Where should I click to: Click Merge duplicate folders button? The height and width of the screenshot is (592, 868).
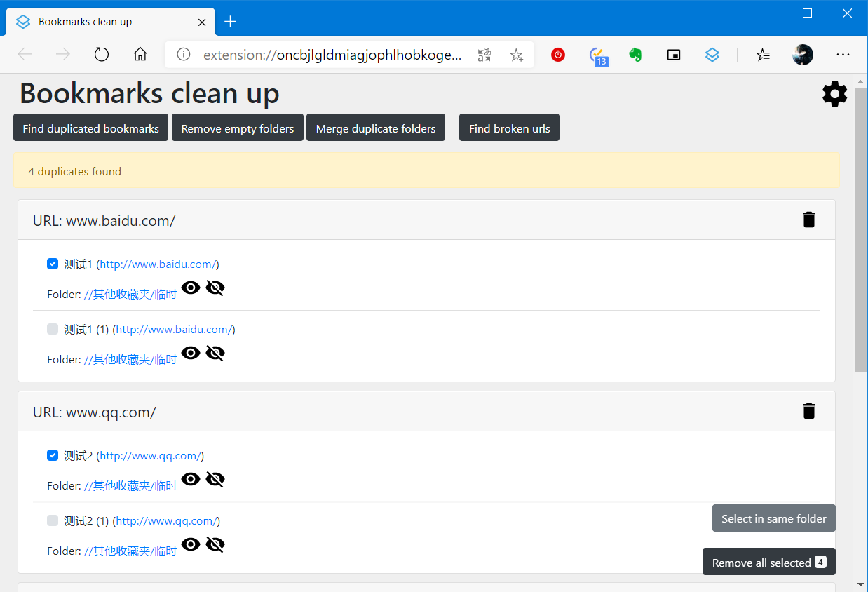pos(376,128)
